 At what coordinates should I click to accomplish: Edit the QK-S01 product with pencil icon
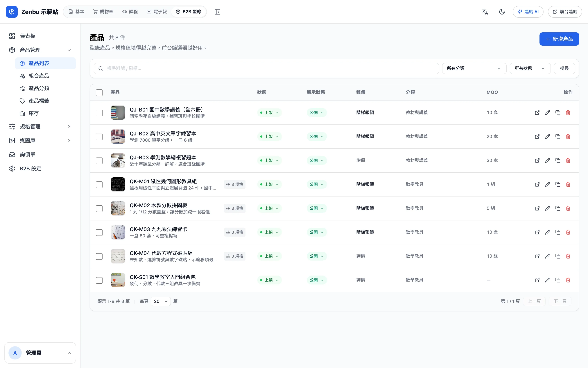547,280
